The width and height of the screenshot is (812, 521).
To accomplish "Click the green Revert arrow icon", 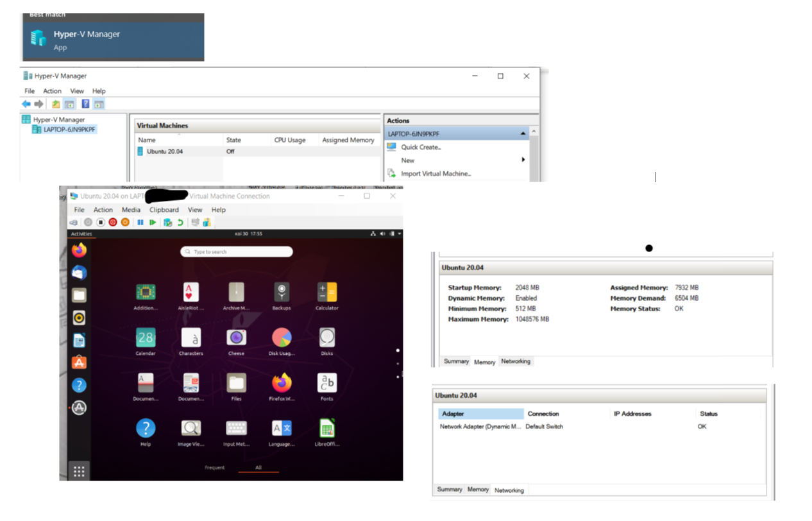I will tap(180, 223).
